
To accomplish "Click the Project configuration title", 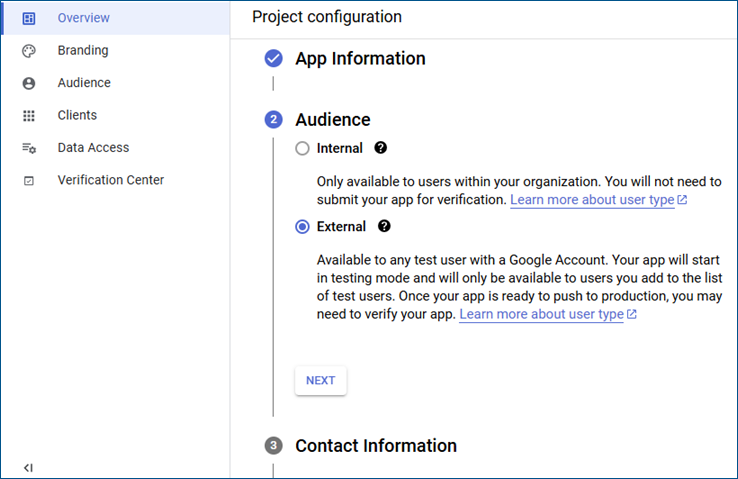I will (327, 17).
